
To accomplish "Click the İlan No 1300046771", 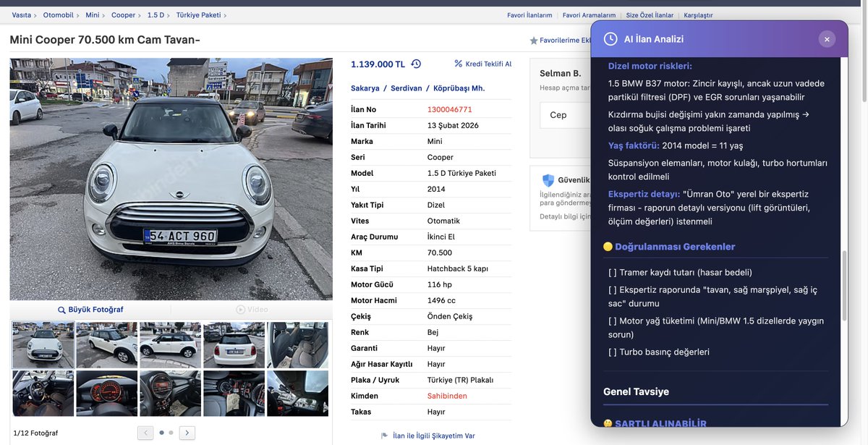I will point(450,109).
